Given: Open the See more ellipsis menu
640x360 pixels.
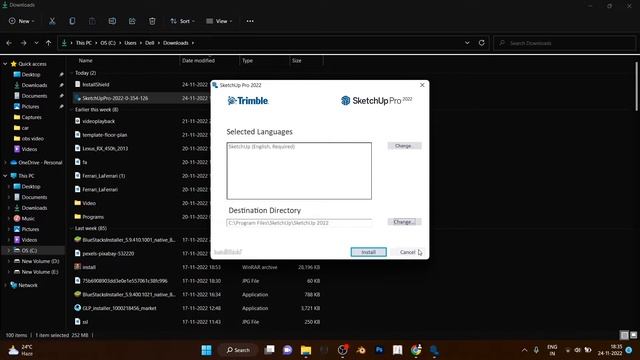Looking at the screenshot, I should [250, 21].
